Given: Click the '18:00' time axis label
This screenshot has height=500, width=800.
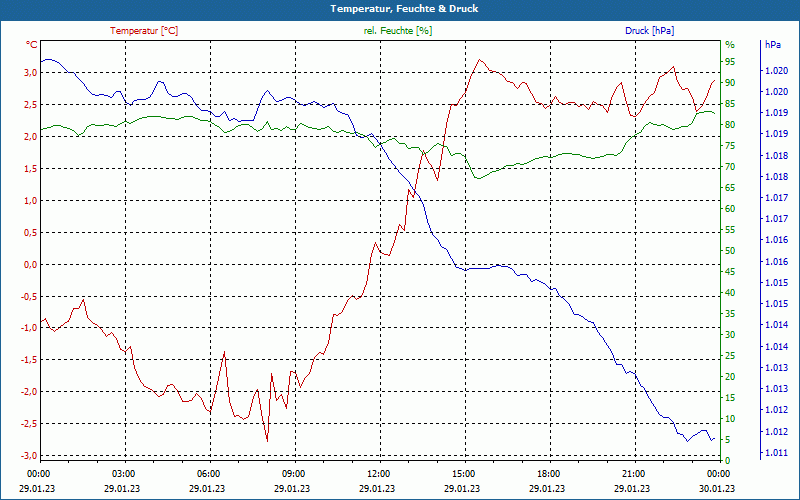Looking at the screenshot, I should pos(548,473).
